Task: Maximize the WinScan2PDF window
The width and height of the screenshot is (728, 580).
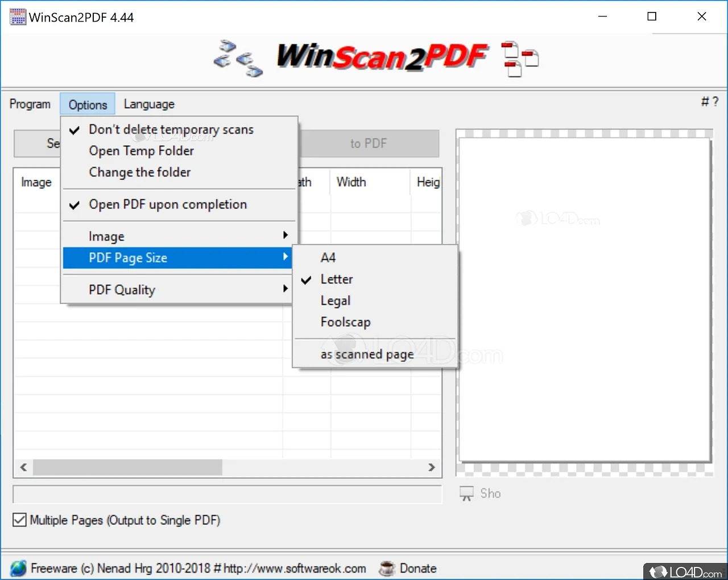Action: 652,17
